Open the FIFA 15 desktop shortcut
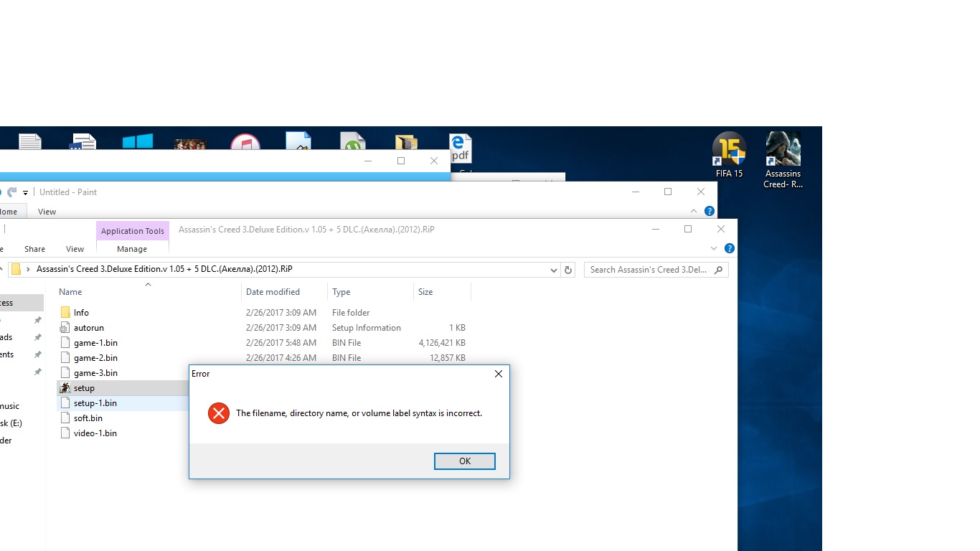The image size is (980, 551). (729, 156)
